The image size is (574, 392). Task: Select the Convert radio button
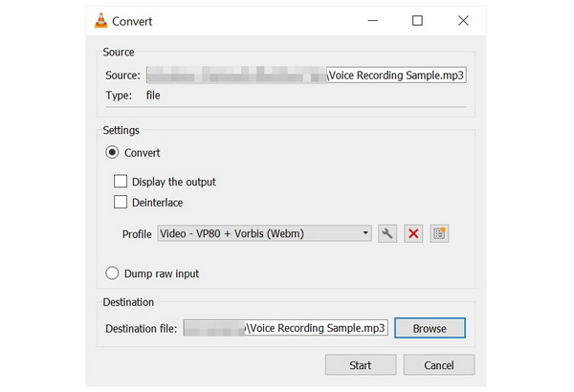(x=112, y=152)
